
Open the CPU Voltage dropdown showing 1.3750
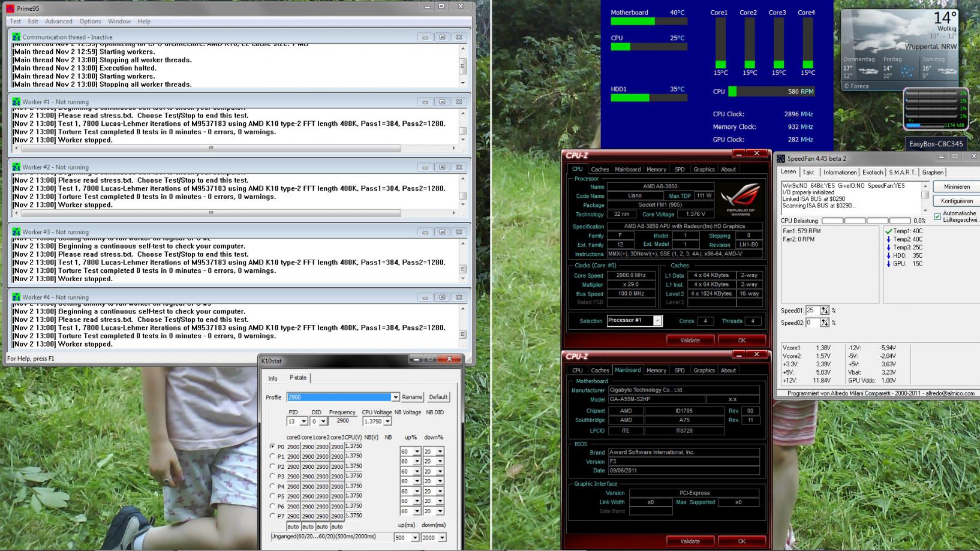pos(387,421)
